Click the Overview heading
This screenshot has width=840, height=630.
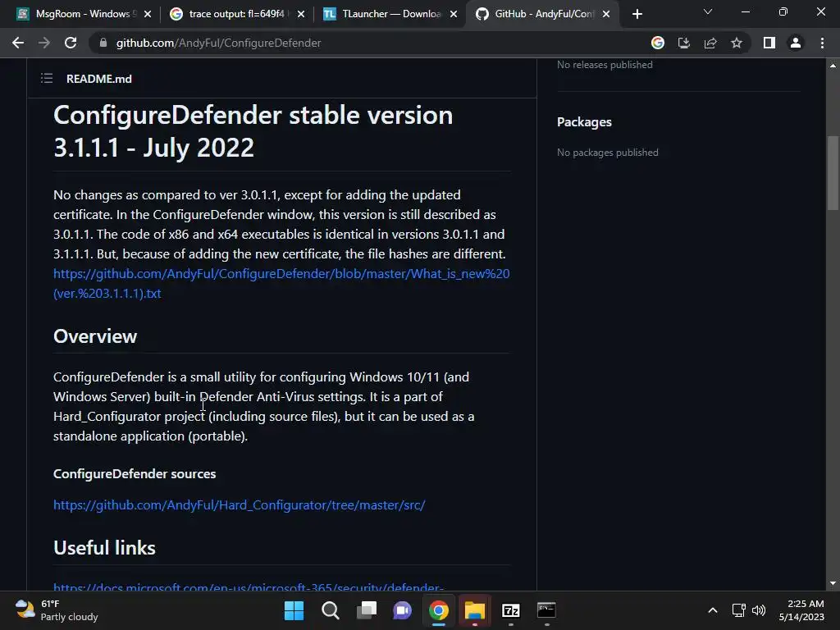[x=95, y=336]
